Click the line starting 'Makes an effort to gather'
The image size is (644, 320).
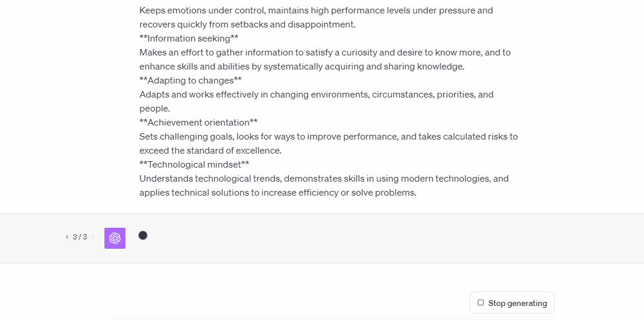[325, 52]
